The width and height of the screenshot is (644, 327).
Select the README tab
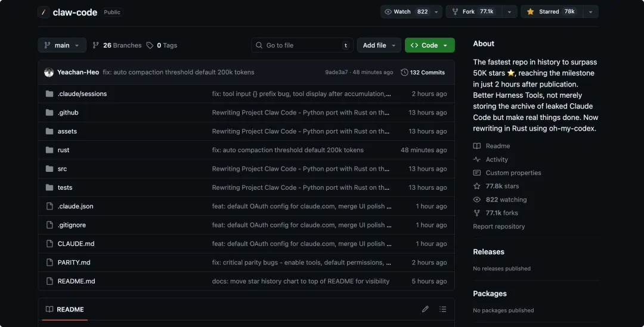pos(64,309)
